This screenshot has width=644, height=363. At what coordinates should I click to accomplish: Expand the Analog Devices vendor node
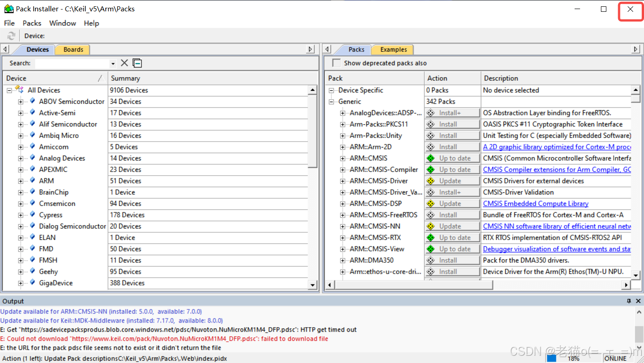pos(20,158)
